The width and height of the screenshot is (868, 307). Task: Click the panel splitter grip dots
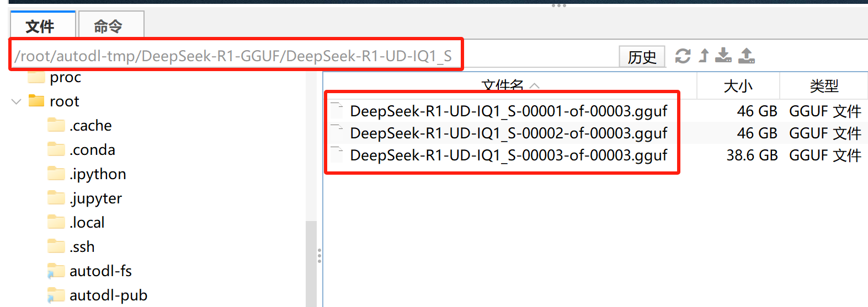[x=319, y=256]
